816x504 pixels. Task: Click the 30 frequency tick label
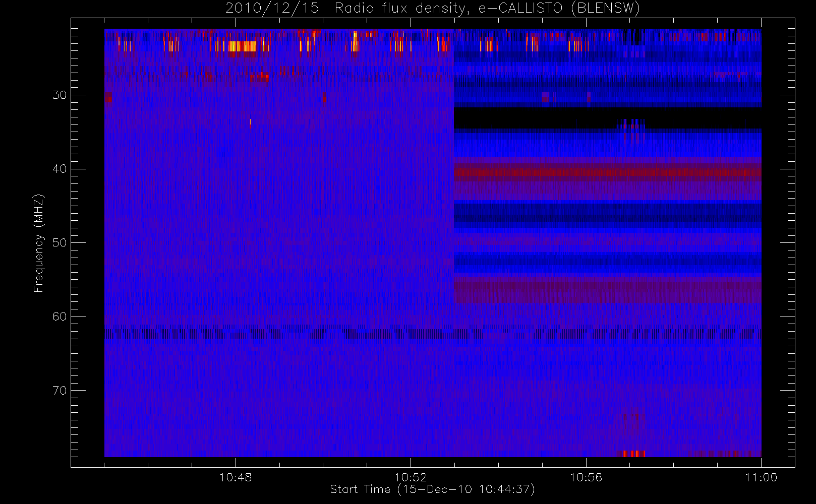tap(60, 95)
